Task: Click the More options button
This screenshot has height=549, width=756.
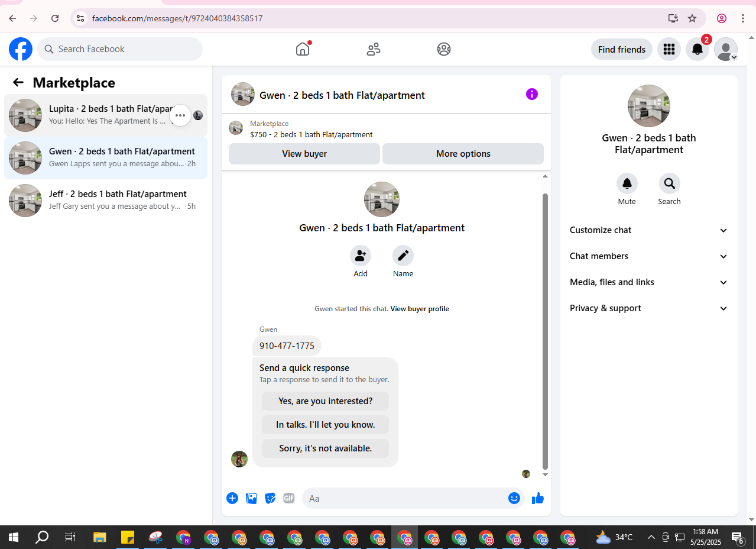Action: [x=463, y=154]
